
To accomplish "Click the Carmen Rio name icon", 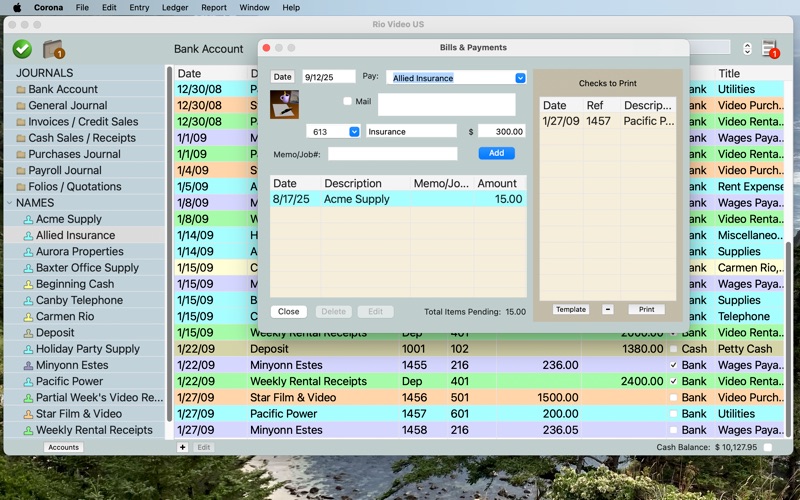I will pyautogui.click(x=29, y=316).
